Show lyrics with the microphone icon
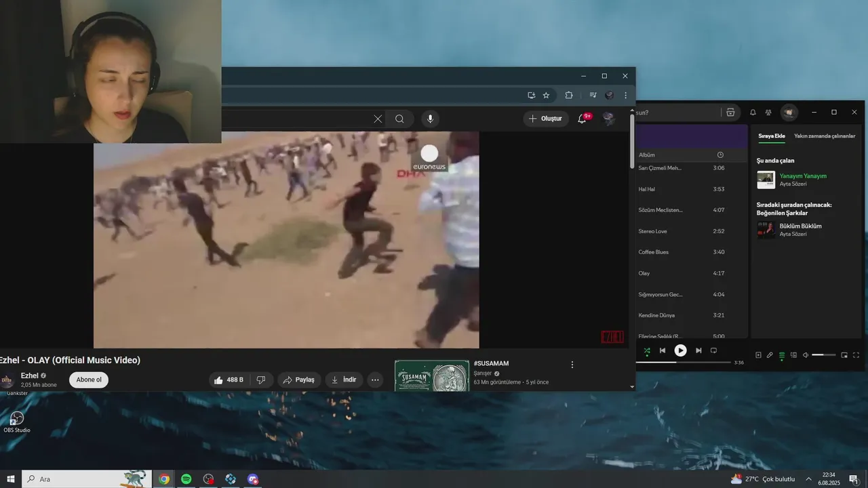 (x=770, y=355)
